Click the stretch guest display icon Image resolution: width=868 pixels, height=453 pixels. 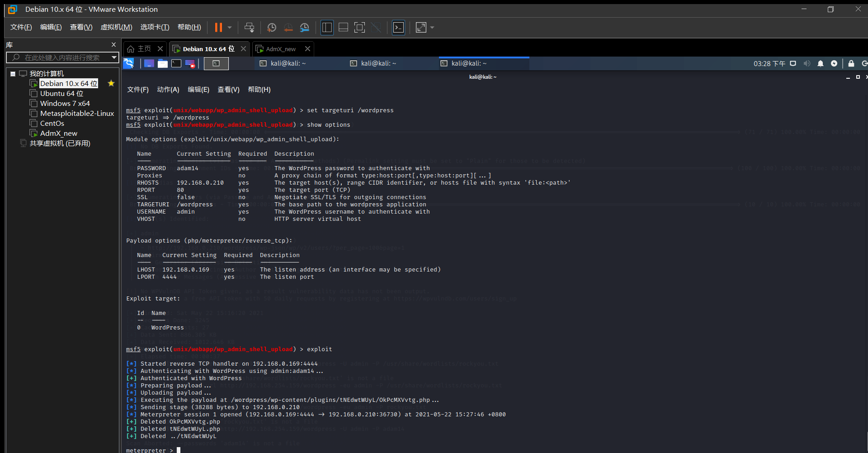click(421, 28)
